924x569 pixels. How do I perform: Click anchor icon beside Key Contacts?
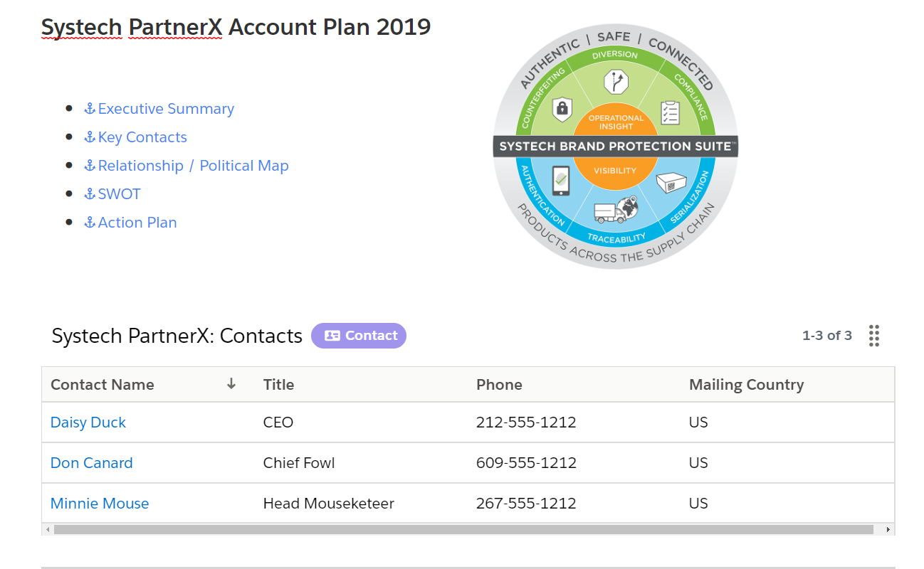pos(90,137)
